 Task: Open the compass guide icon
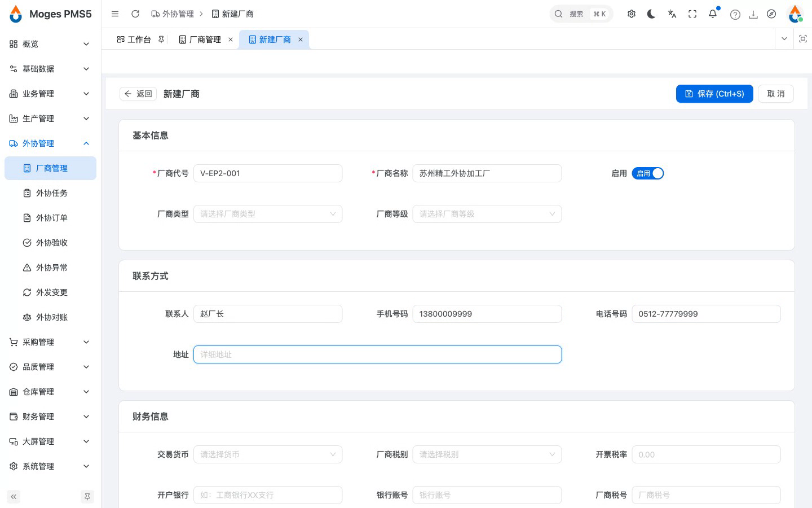click(771, 14)
